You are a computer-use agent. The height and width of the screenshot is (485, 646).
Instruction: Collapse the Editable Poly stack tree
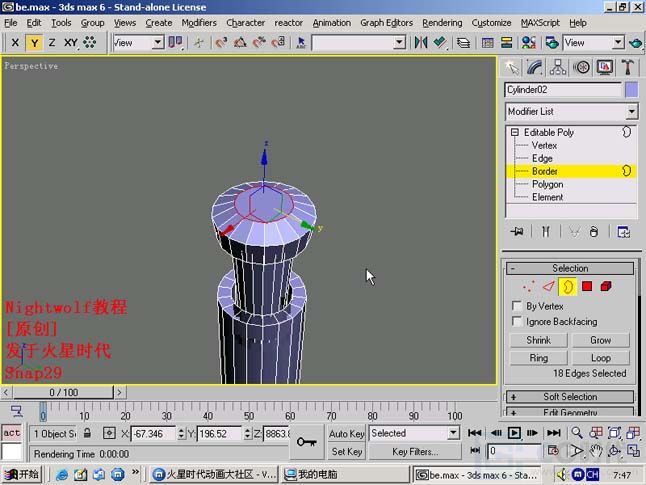point(515,132)
